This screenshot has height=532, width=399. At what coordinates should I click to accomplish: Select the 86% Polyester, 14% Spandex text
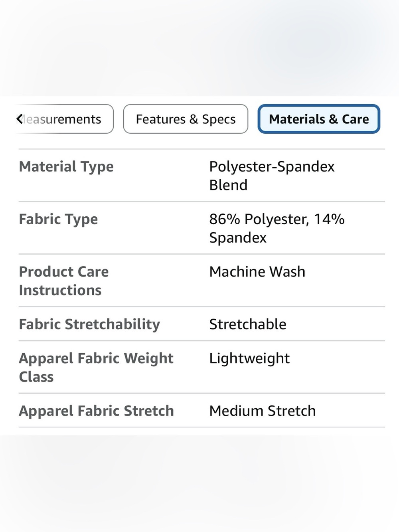click(277, 228)
